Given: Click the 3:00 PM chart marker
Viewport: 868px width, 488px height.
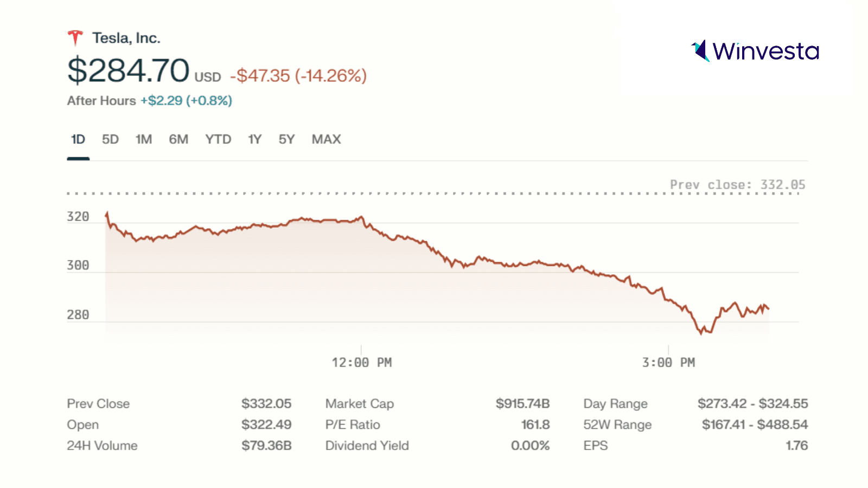Looking at the screenshot, I should tap(668, 362).
